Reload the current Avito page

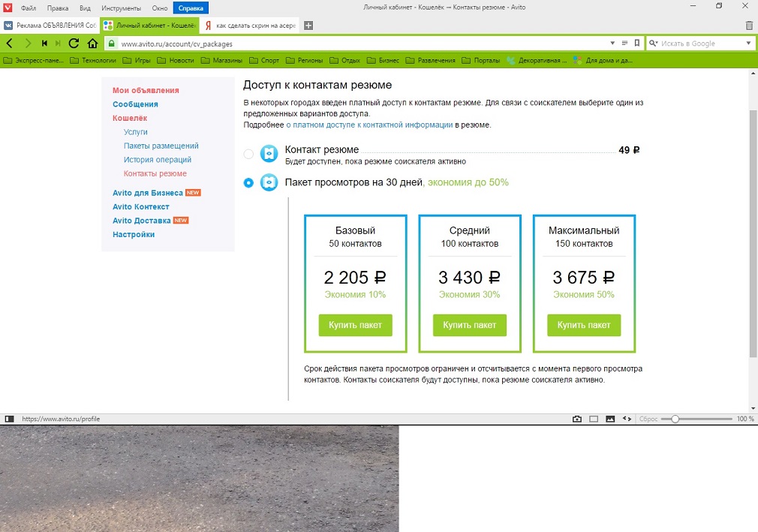74,44
